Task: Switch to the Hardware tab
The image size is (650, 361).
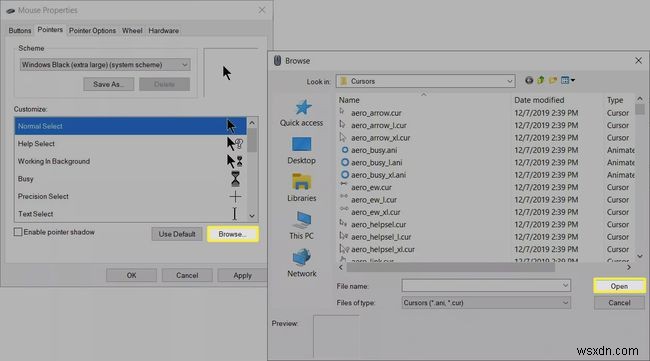Action: tap(163, 31)
